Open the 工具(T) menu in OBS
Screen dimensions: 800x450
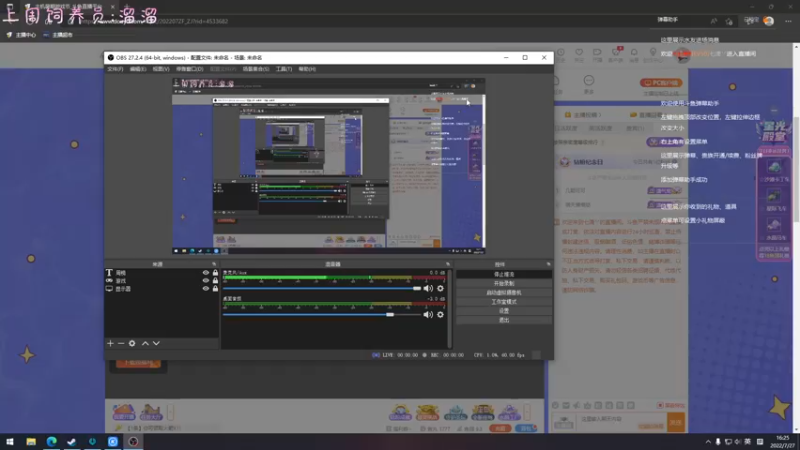coord(284,69)
